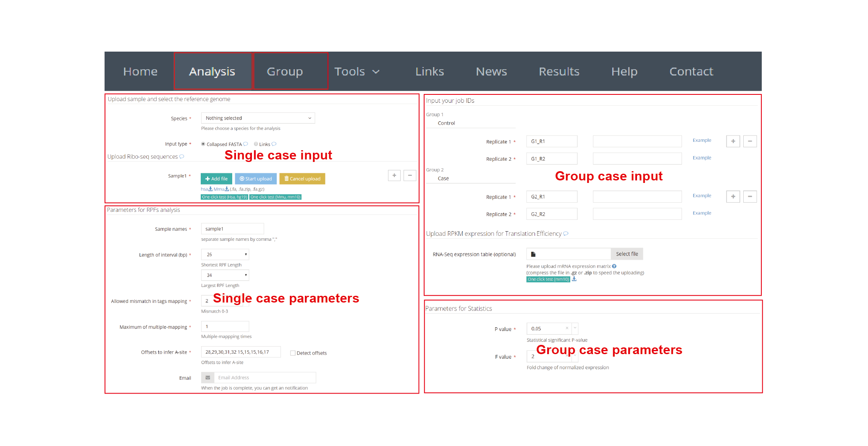The height and width of the screenshot is (446, 868).
Task: Add another sample with the Sample1 plus icon
Action: point(394,175)
